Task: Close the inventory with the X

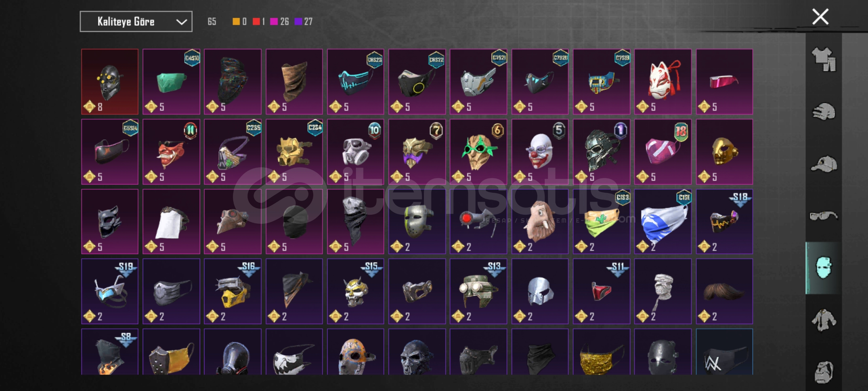Action: pyautogui.click(x=820, y=17)
